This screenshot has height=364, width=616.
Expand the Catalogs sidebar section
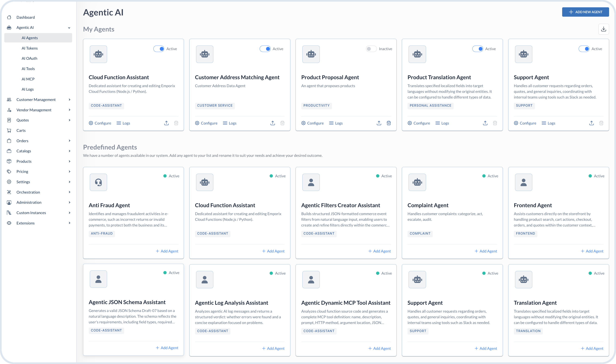(x=69, y=151)
